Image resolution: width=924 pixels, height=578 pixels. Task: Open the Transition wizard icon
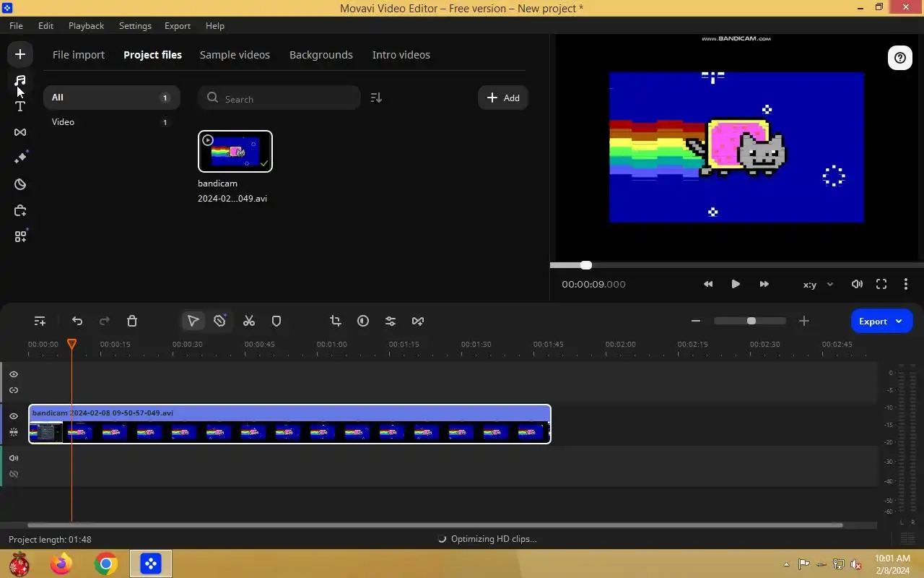[x=418, y=321]
